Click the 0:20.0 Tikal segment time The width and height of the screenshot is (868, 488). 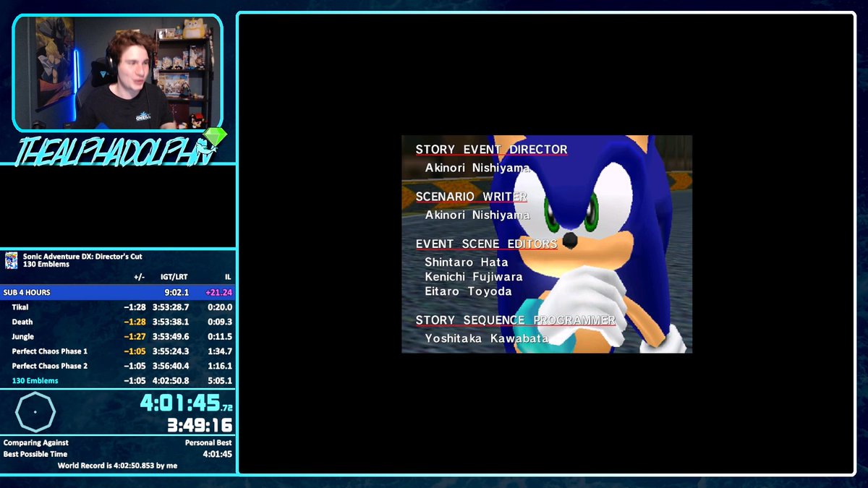coord(220,307)
